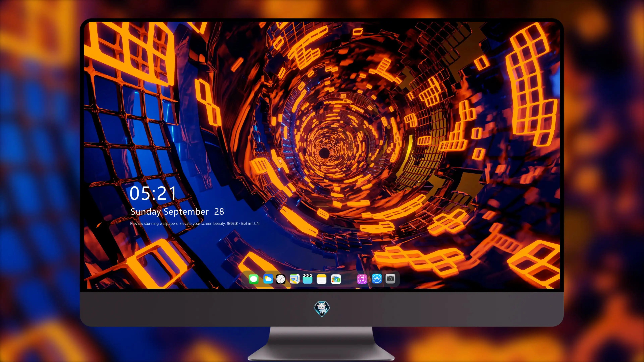The width and height of the screenshot is (644, 362).
Task: Open the Camera app in the dock
Action: click(390, 279)
